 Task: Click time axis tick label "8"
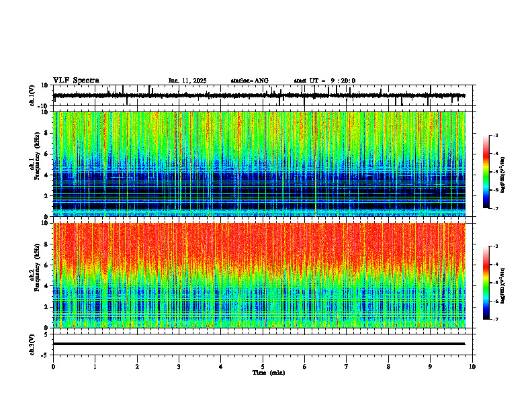point(388,367)
